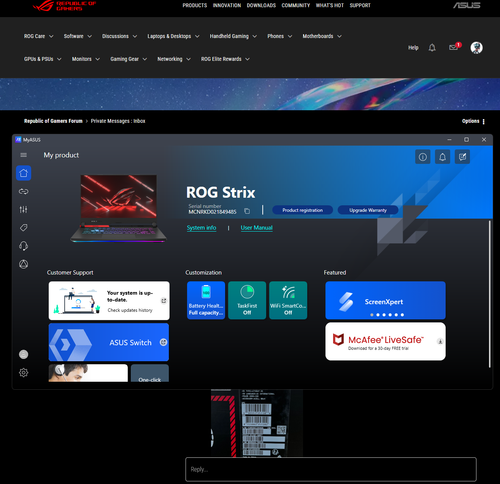500x484 pixels.
Task: Open COMMUNITY top menu
Action: point(296,5)
